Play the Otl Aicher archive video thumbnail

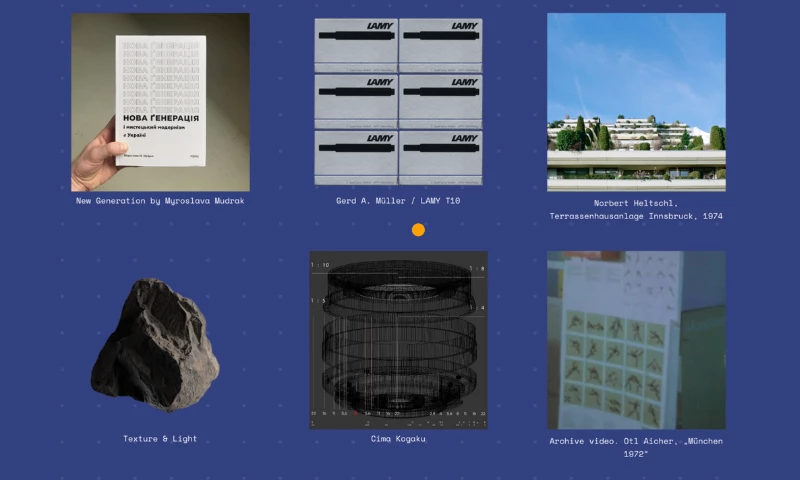pos(636,340)
